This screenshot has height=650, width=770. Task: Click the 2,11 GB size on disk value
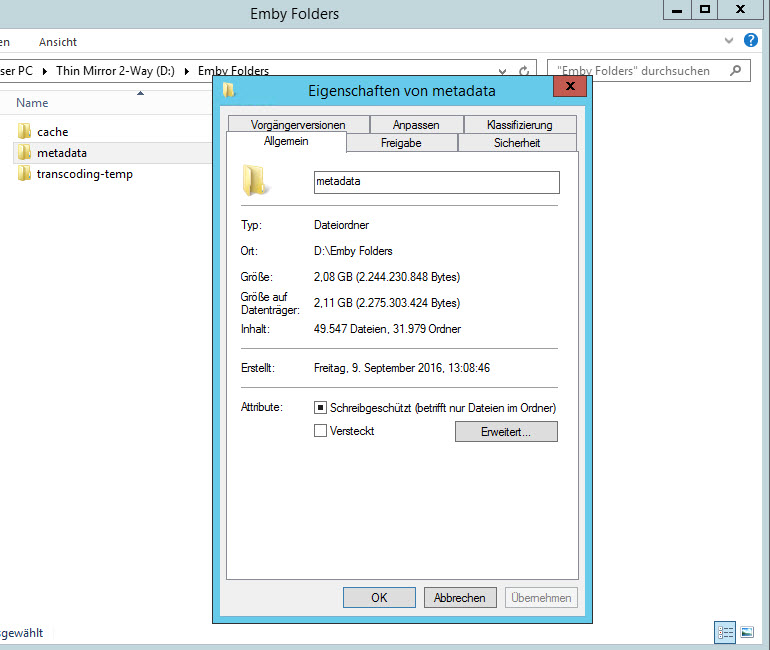pyautogui.click(x=387, y=303)
